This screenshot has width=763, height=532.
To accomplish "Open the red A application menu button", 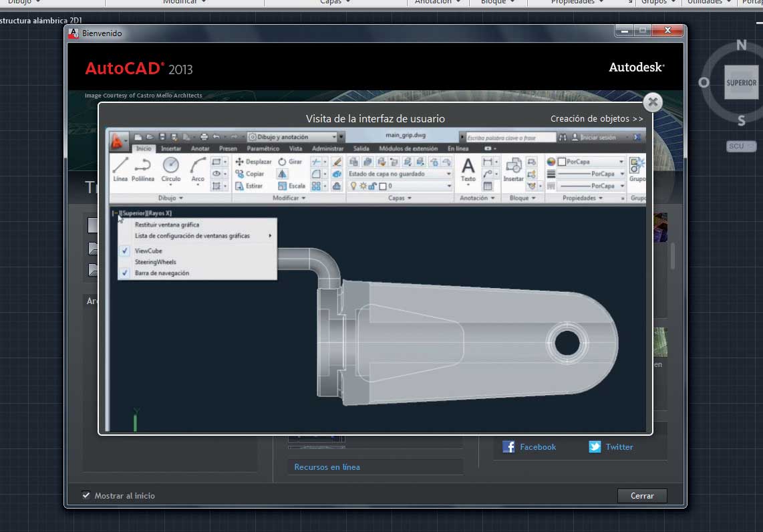I will click(x=118, y=140).
